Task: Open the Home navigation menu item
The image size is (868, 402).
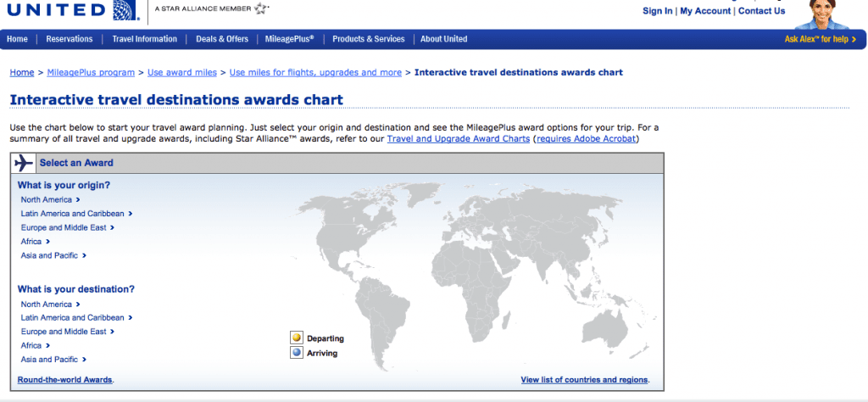Action: click(17, 39)
